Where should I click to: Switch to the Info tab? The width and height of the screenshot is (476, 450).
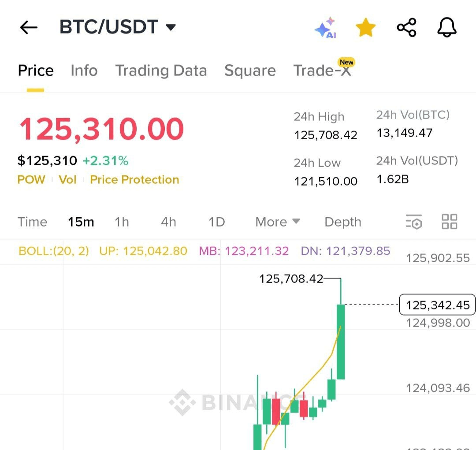pyautogui.click(x=84, y=71)
